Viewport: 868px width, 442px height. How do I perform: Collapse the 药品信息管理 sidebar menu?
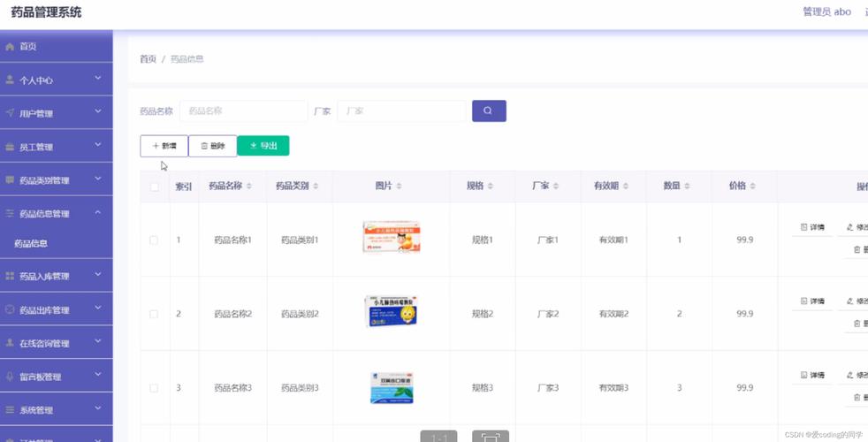click(57, 213)
